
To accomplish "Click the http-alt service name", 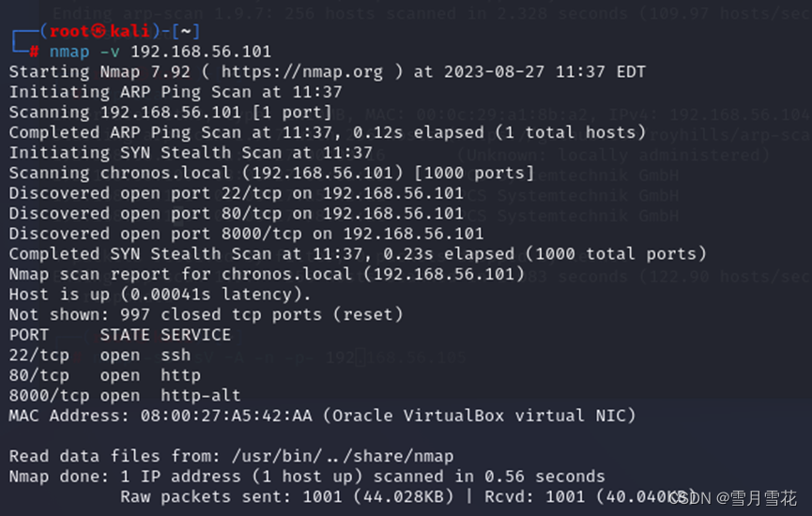I will [x=201, y=396].
